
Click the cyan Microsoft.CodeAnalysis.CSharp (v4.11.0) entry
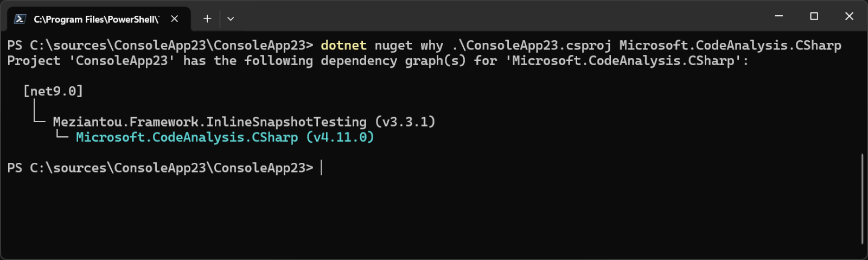click(x=225, y=137)
